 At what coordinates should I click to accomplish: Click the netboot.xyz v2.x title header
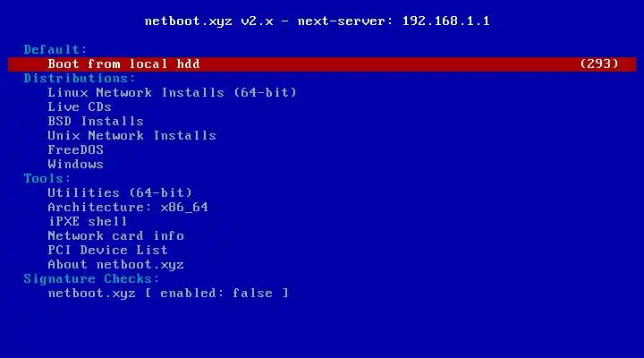317,21
